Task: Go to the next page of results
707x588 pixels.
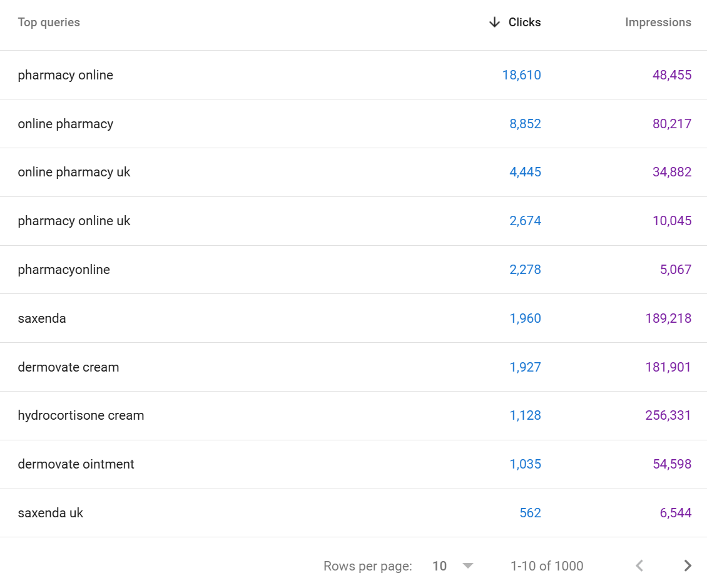Action: [x=688, y=566]
